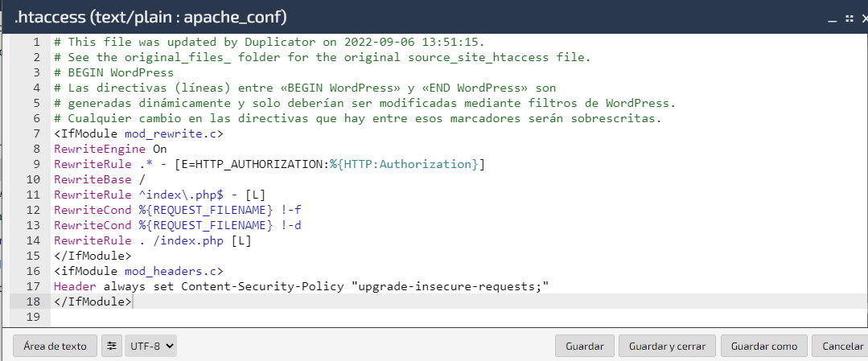The height and width of the screenshot is (361, 868).
Task: Click the Content-Security-Policy Header line
Action: point(301,286)
